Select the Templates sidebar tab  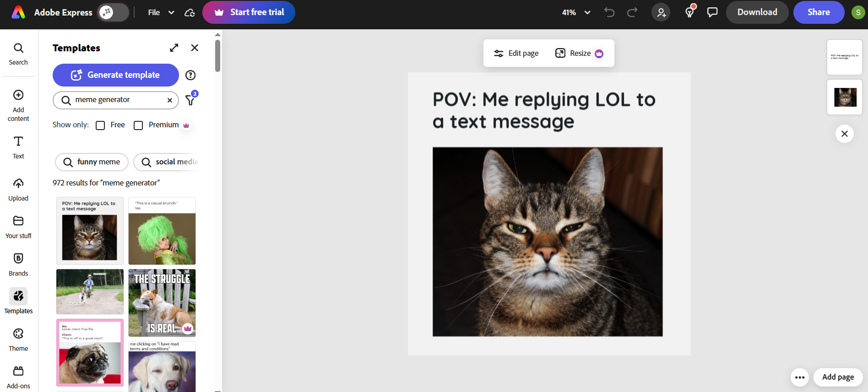click(x=18, y=301)
